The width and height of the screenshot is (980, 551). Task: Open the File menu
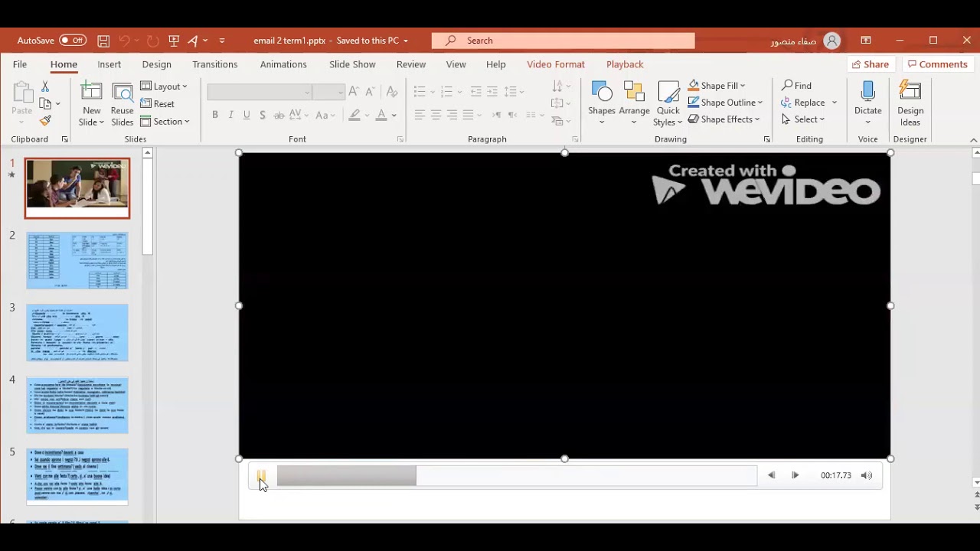(20, 64)
